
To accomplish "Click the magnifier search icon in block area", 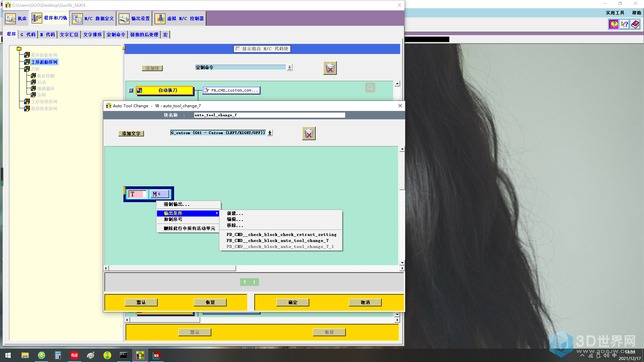I will [370, 87].
